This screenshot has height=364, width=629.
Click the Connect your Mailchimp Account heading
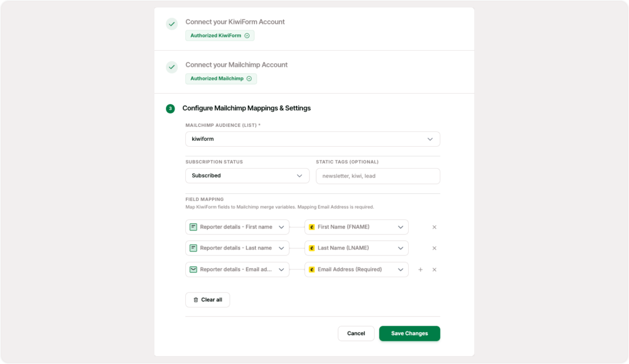coord(236,65)
